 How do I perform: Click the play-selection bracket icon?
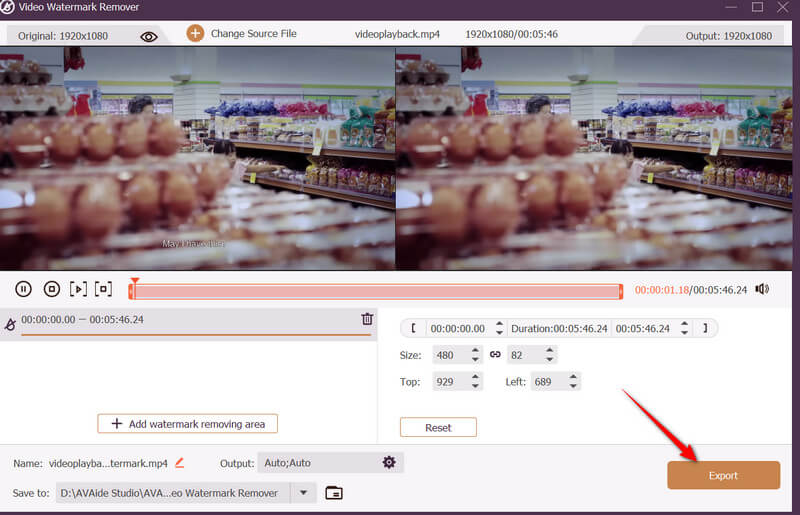(x=104, y=289)
